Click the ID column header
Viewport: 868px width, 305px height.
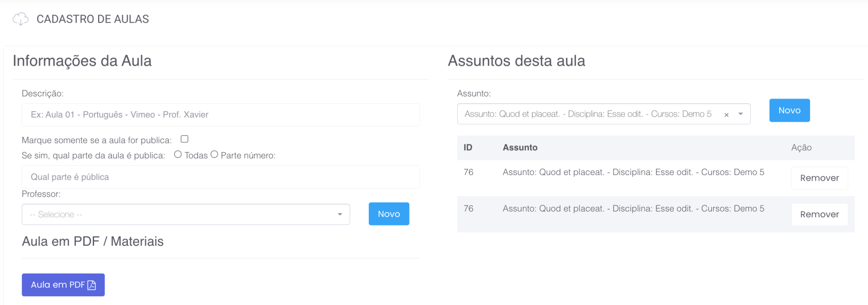coord(468,148)
